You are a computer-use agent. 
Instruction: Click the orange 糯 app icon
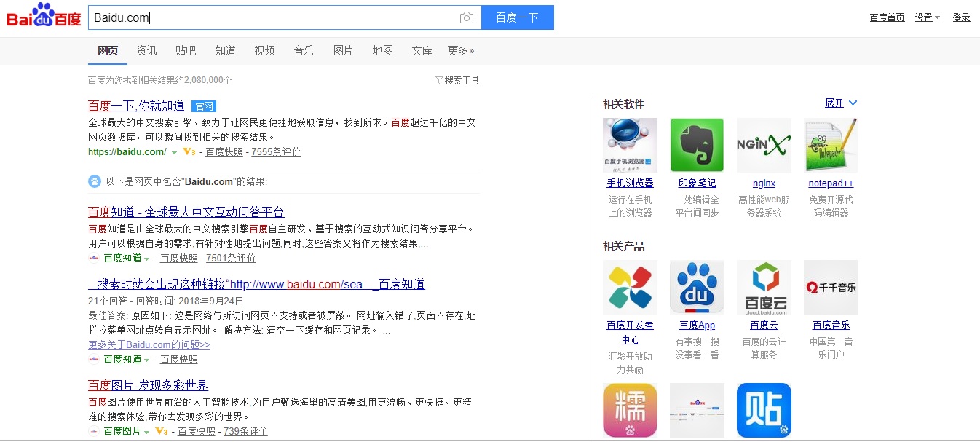pyautogui.click(x=630, y=410)
